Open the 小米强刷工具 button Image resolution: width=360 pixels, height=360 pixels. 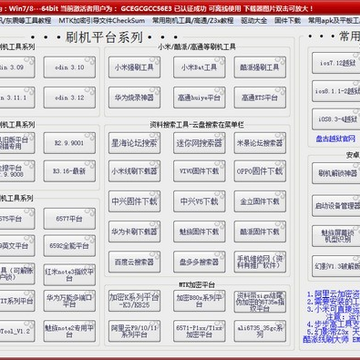click(134, 67)
